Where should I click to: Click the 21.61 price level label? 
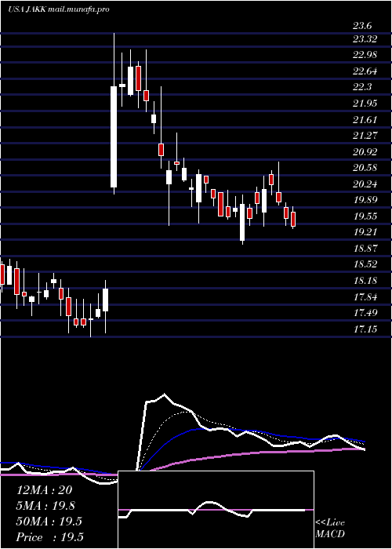pyautogui.click(x=365, y=120)
